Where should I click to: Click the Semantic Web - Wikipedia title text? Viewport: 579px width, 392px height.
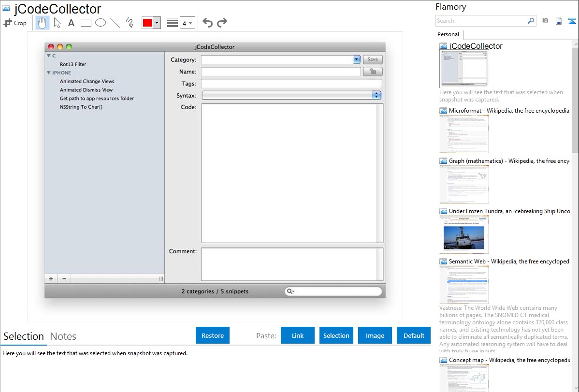coord(509,261)
